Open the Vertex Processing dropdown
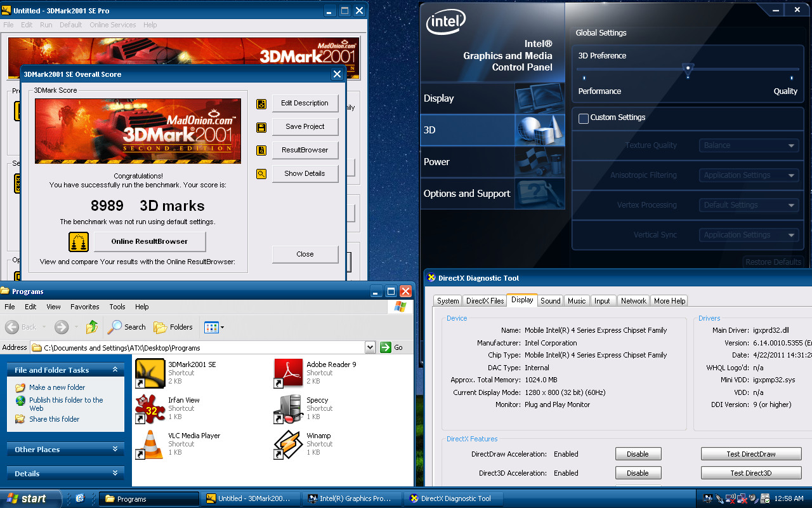 coord(749,205)
